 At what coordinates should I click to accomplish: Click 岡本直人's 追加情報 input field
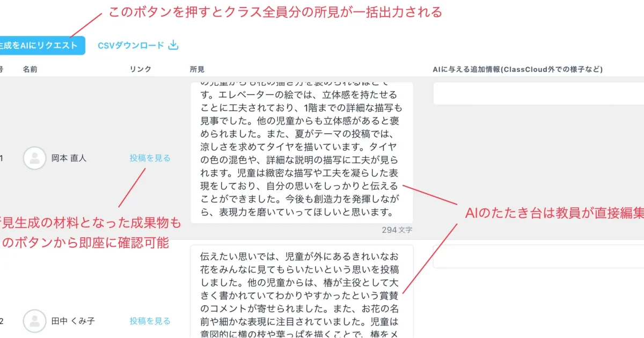537,93
